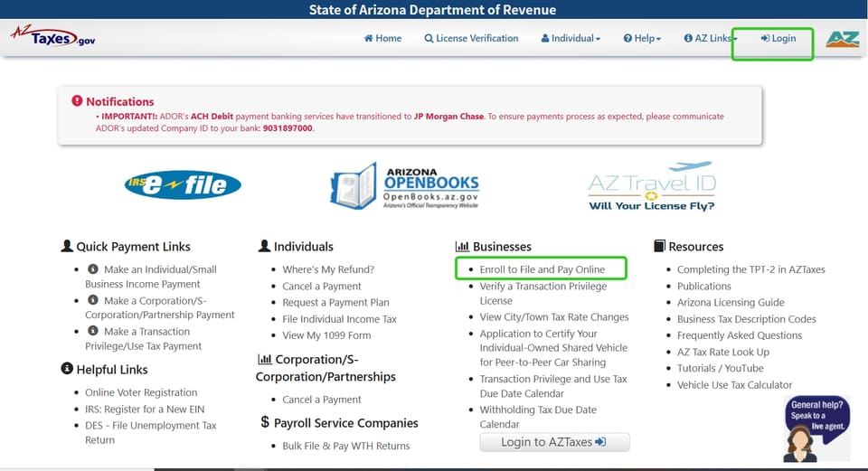Click Cancel a Payment under Individuals

pyautogui.click(x=322, y=287)
